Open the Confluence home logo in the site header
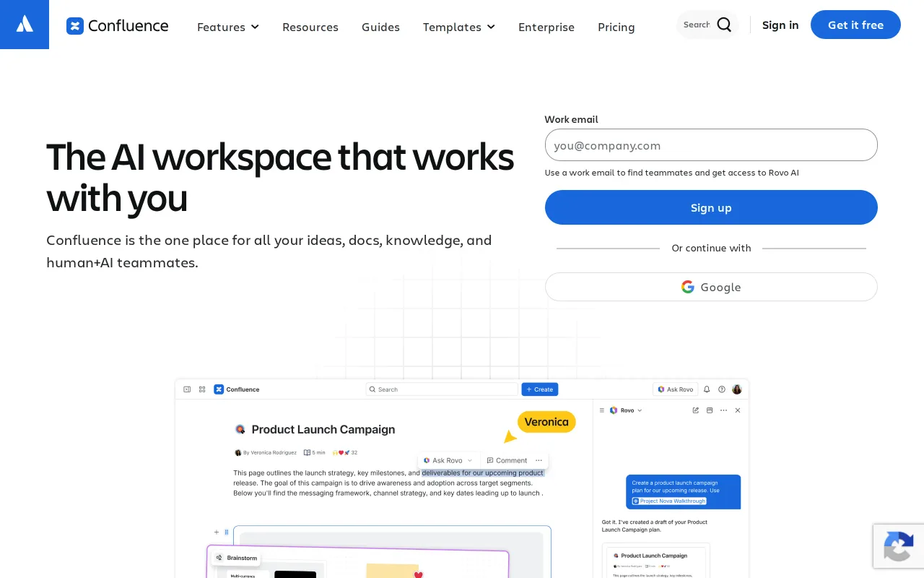This screenshot has height=578, width=924. (118, 26)
